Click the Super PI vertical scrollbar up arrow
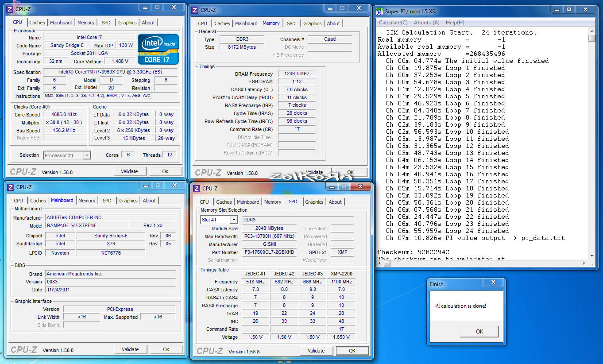The image size is (603, 364). (592, 31)
